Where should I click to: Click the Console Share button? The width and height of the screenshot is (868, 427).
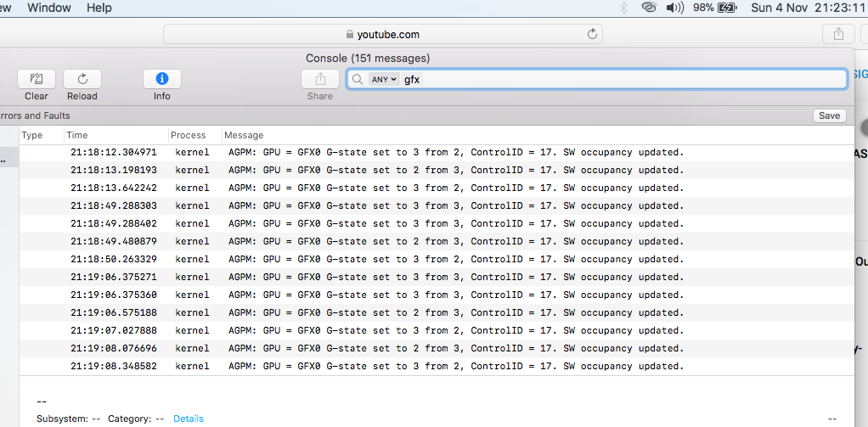point(320,79)
